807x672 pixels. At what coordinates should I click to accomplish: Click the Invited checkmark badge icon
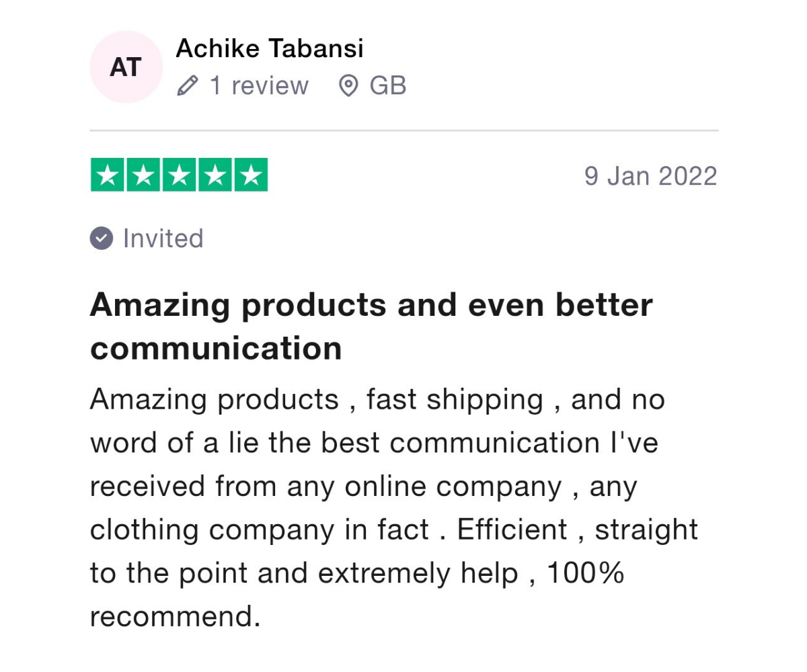(101, 239)
